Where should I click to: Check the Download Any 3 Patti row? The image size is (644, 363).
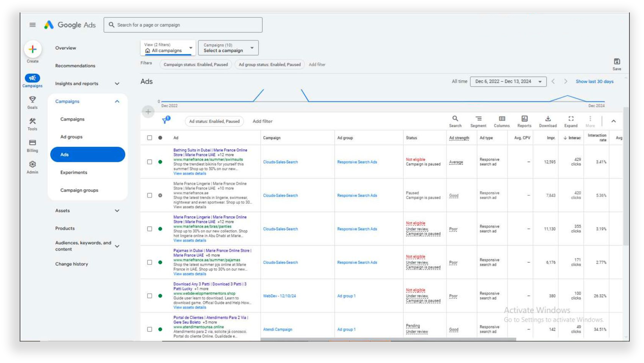(150, 296)
